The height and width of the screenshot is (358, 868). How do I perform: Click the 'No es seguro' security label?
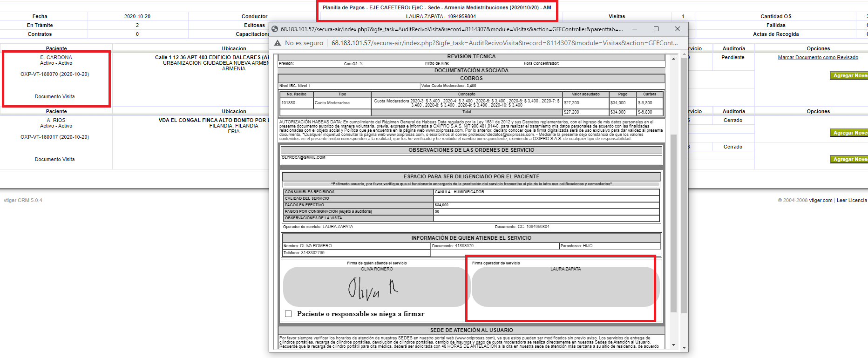pyautogui.click(x=304, y=43)
